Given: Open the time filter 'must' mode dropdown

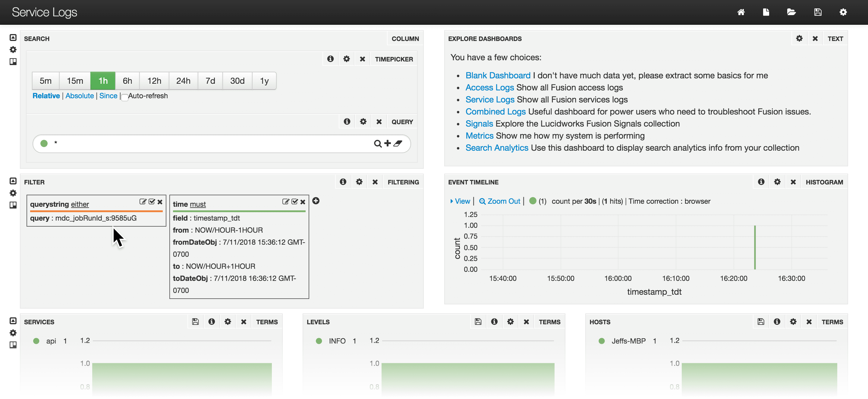Looking at the screenshot, I should coord(198,204).
